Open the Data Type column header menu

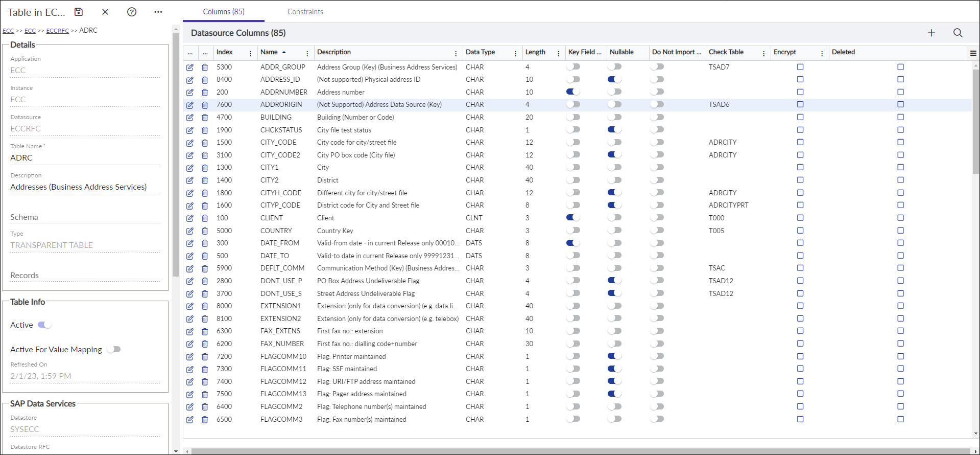coord(515,53)
